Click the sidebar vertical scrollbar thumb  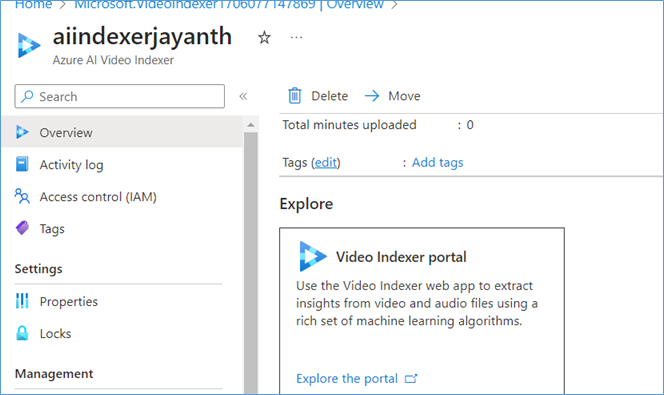[251, 262]
